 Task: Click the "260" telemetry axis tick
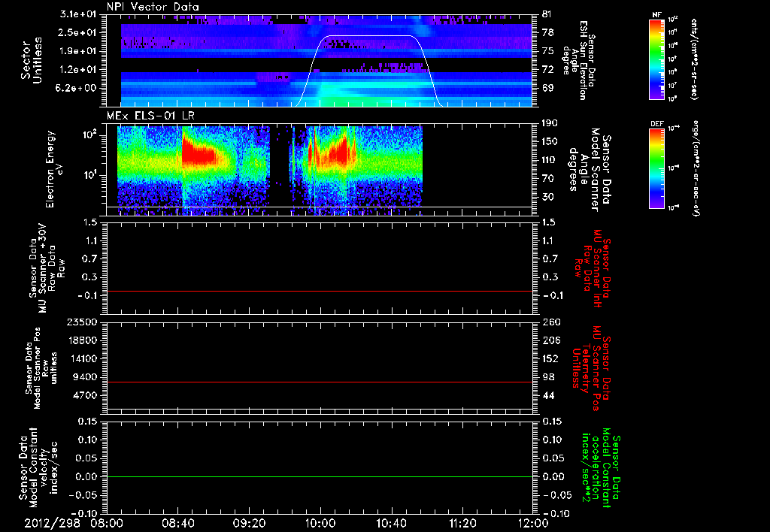click(x=550, y=322)
